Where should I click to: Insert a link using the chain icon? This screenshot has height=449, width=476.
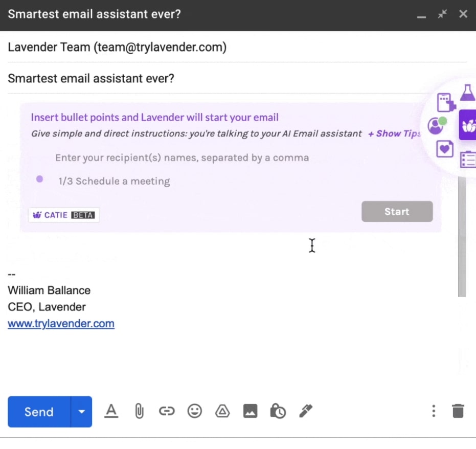(x=167, y=411)
